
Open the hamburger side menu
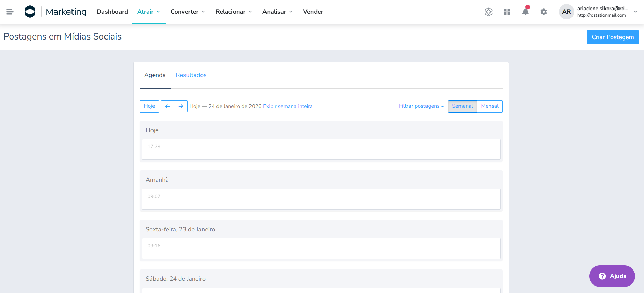[10, 12]
